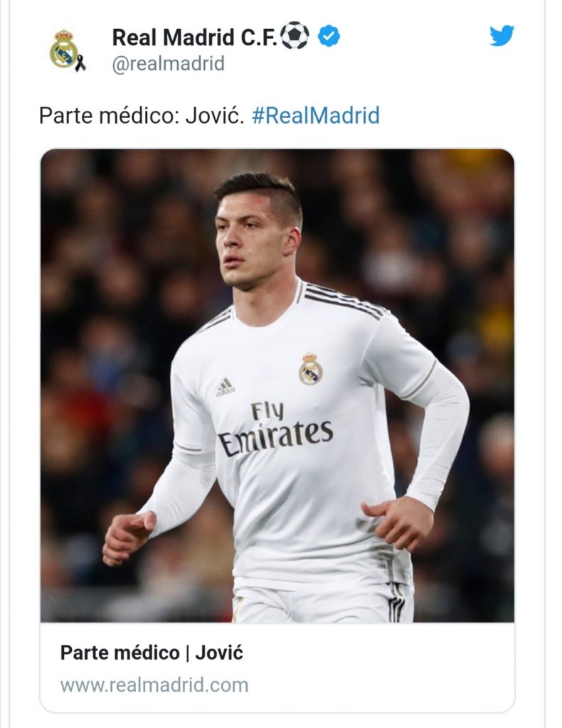This screenshot has height=728, width=562.
Task: Click the soccer ball emoji after the name
Action: click(295, 36)
